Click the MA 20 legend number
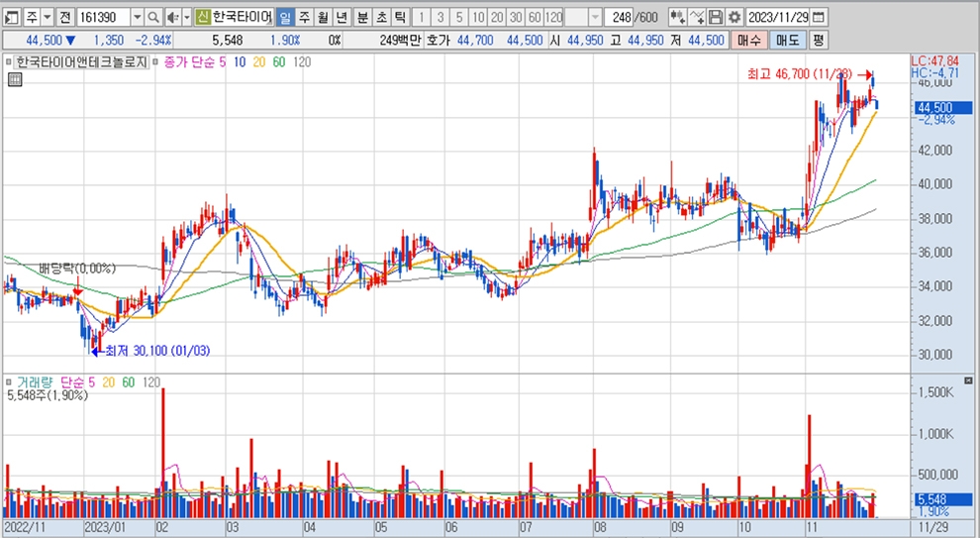This screenshot has width=980, height=538. [x=259, y=62]
